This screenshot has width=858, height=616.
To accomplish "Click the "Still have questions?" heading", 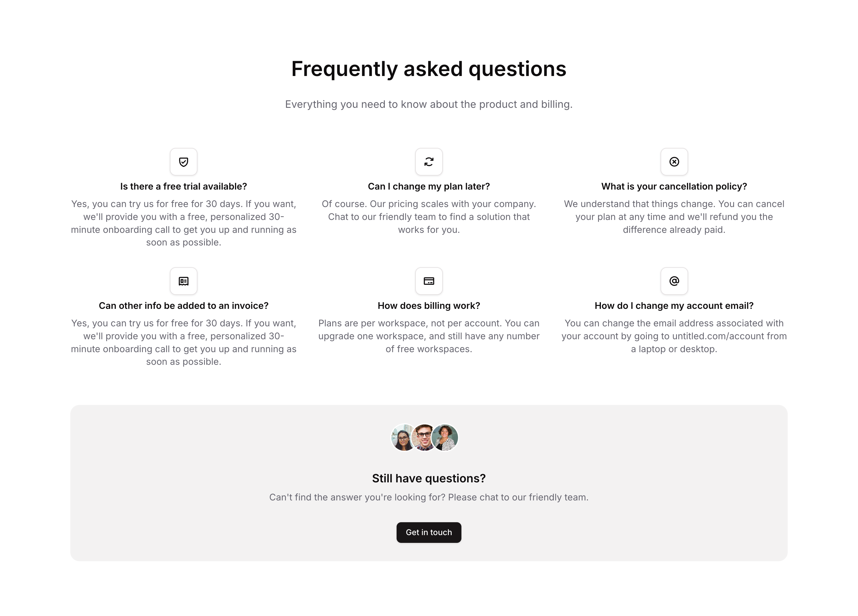I will (x=429, y=478).
